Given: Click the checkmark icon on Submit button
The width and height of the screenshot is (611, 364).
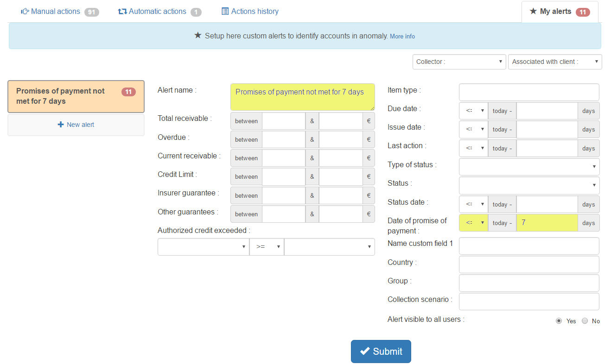Looking at the screenshot, I should (365, 351).
